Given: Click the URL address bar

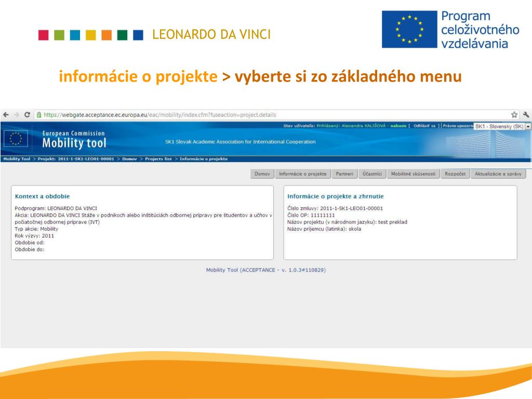Looking at the screenshot, I should pos(276,115).
